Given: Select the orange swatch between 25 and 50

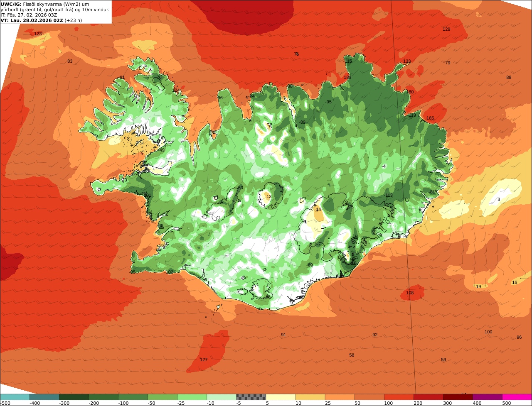Looking at the screenshot, I should coord(340,397).
